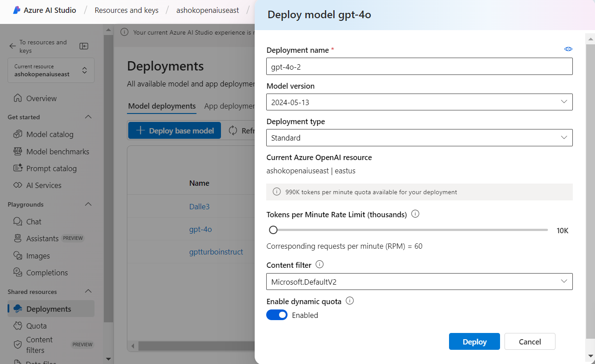Image resolution: width=595 pixels, height=364 pixels.
Task: Collapse the sidebar with the panel icon
Action: tap(84, 46)
